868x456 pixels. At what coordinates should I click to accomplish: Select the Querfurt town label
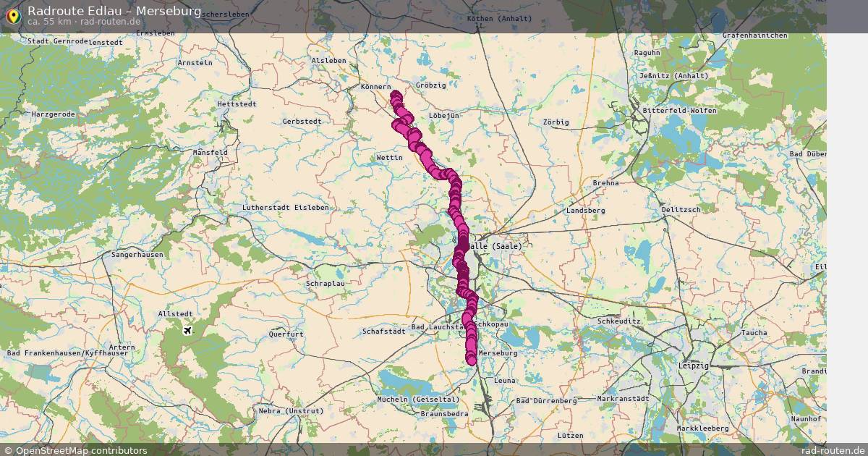pos(286,334)
